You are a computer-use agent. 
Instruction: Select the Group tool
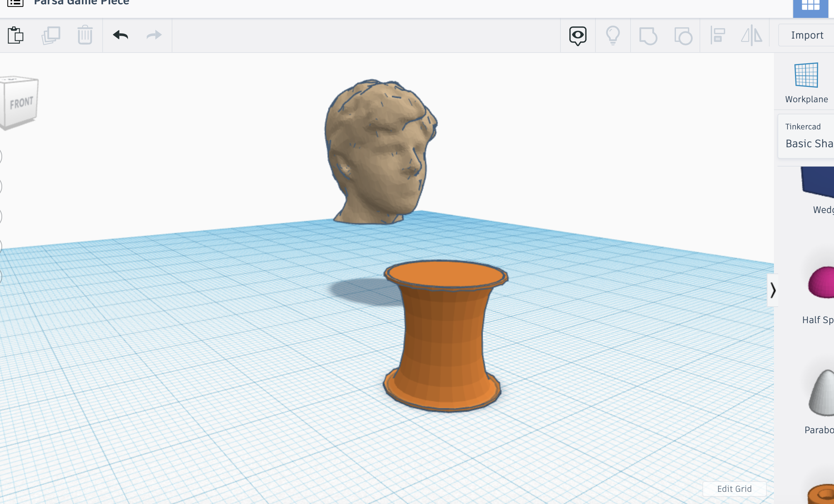[x=648, y=35]
